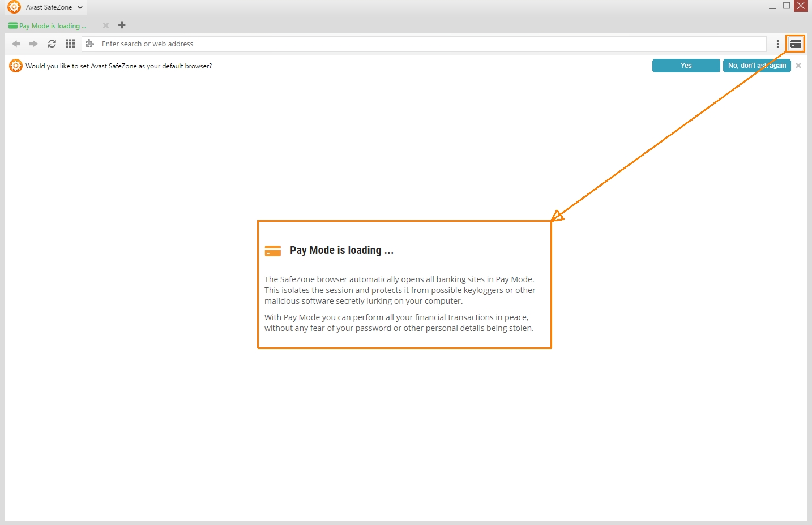
Task: Click Yes to set default browser
Action: tap(686, 66)
